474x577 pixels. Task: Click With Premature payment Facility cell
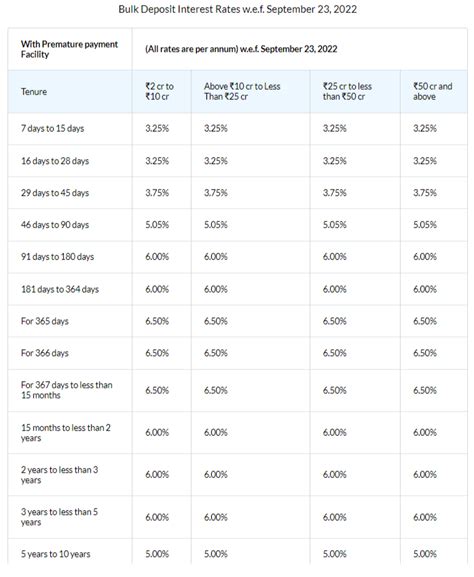tap(69, 49)
